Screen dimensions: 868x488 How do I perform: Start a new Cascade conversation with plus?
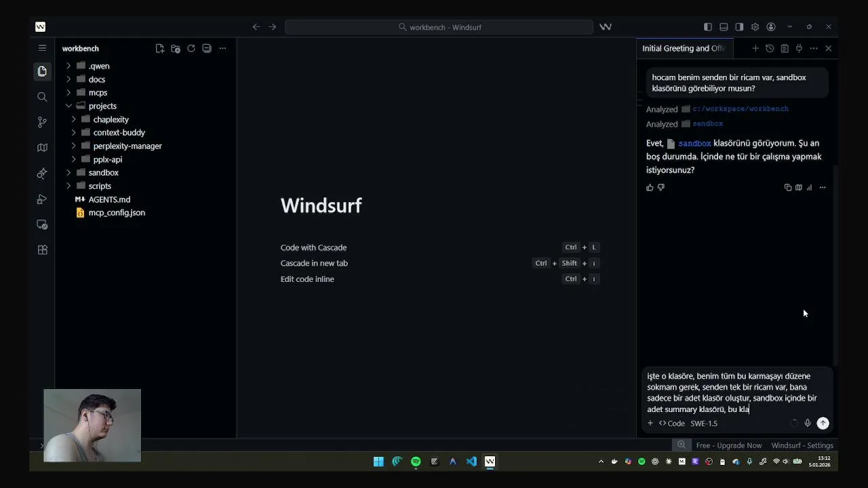point(755,48)
